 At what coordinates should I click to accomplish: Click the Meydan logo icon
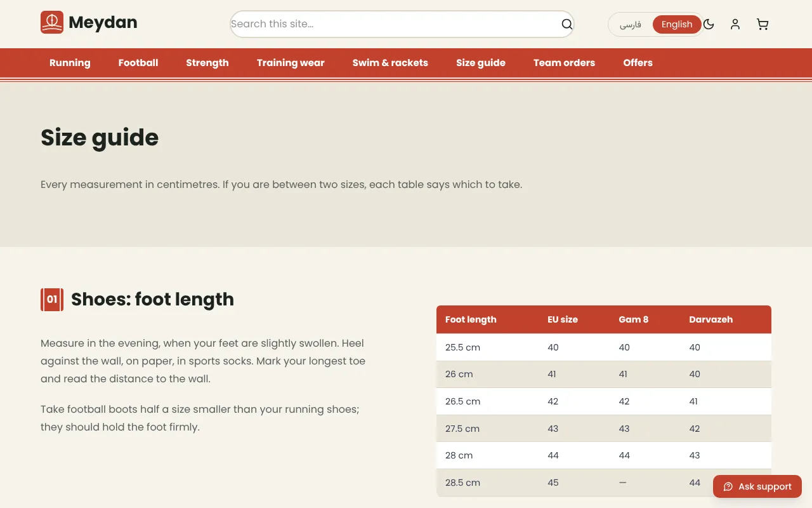pos(52,22)
